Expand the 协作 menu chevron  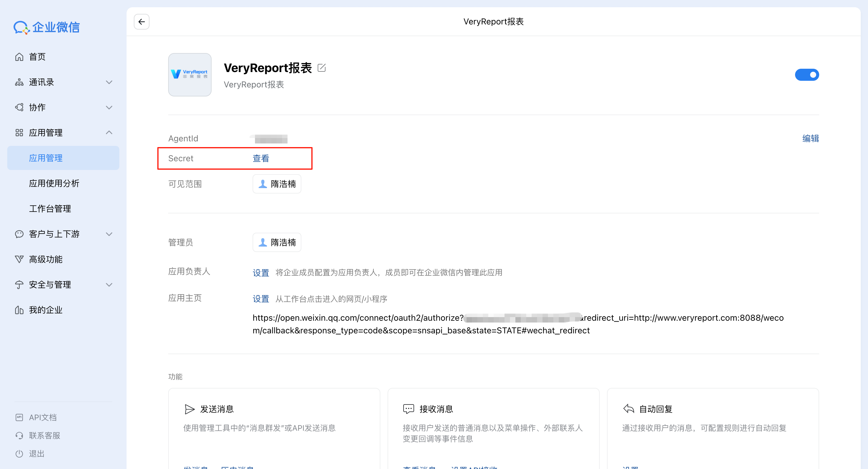tap(109, 108)
